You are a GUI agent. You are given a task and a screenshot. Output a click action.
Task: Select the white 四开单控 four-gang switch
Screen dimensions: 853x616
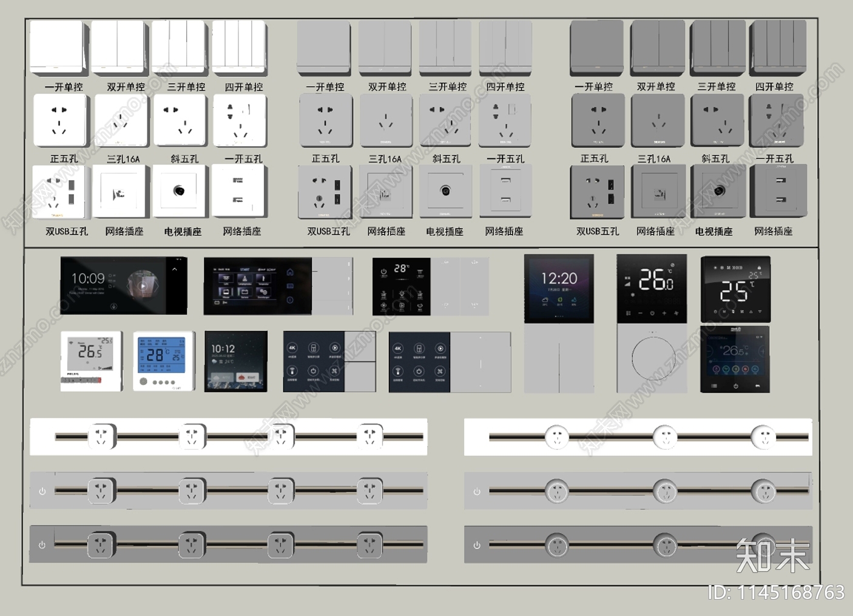point(238,47)
